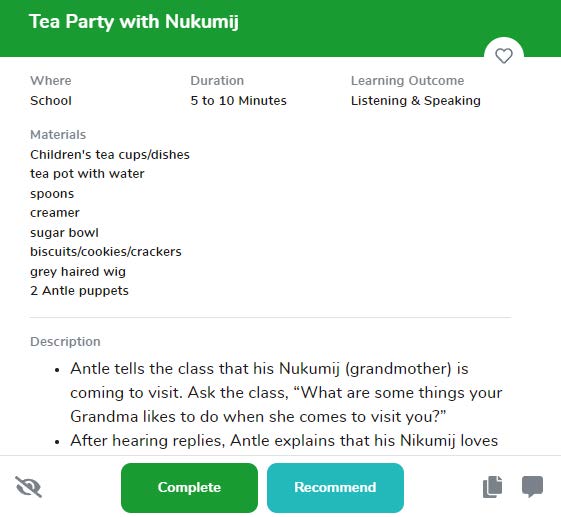Click the Duration value 5 to 10 Minutes
Viewport: 561px width, 517px height.
point(238,101)
